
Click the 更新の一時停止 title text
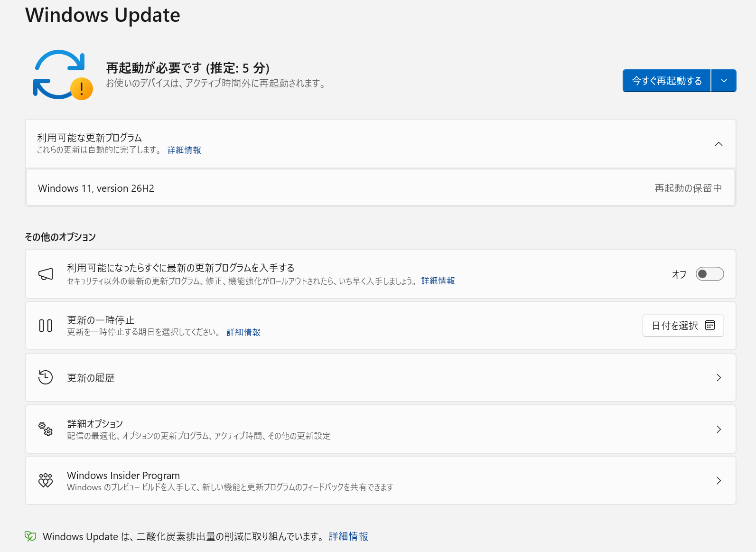101,320
